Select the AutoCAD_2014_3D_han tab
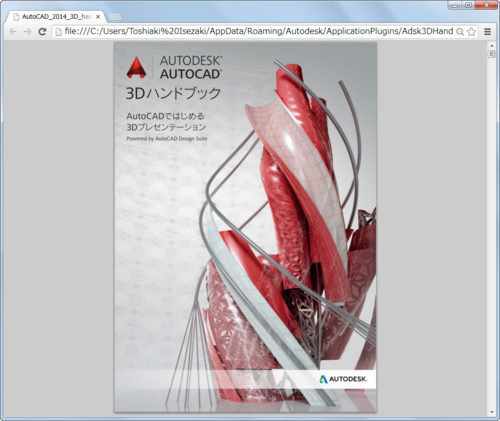Image resolution: width=500 pixels, height=421 pixels. 57,17
